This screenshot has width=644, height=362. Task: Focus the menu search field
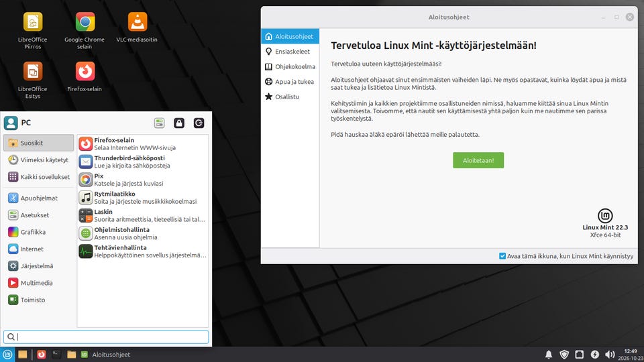tap(106, 337)
